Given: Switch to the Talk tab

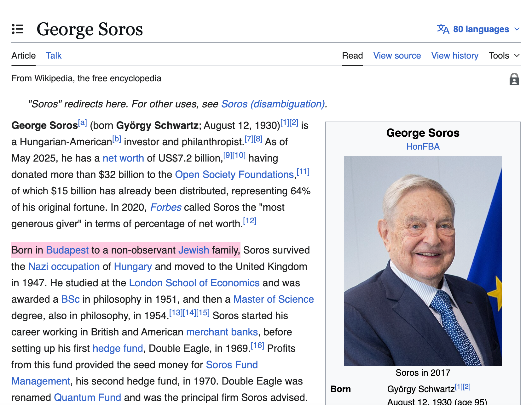Looking at the screenshot, I should tap(54, 56).
